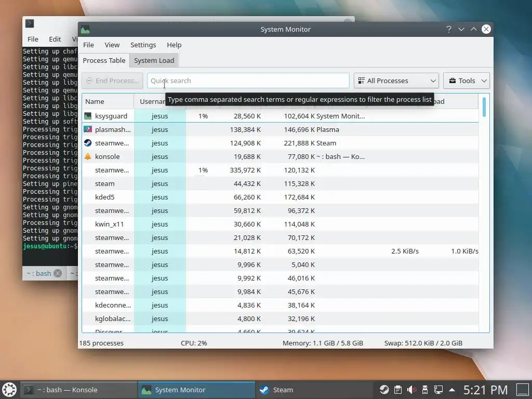The width and height of the screenshot is (532, 399).
Task: Select the ksysguard process name
Action: 111,116
